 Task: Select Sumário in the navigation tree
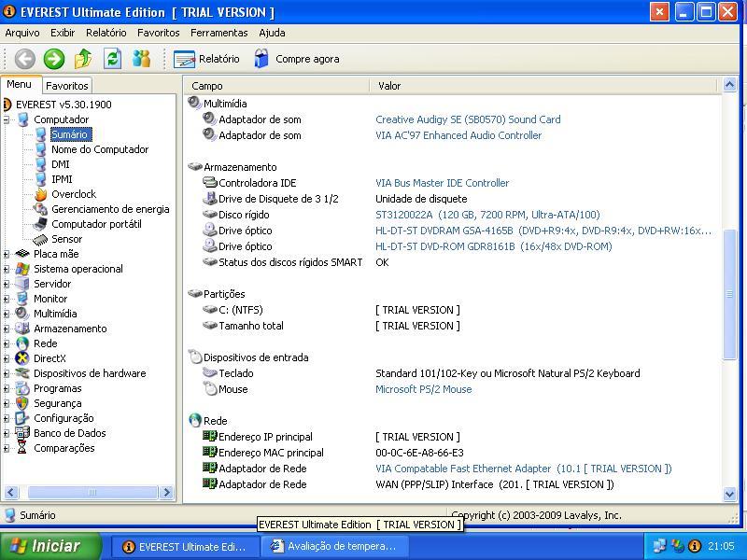pyautogui.click(x=69, y=134)
